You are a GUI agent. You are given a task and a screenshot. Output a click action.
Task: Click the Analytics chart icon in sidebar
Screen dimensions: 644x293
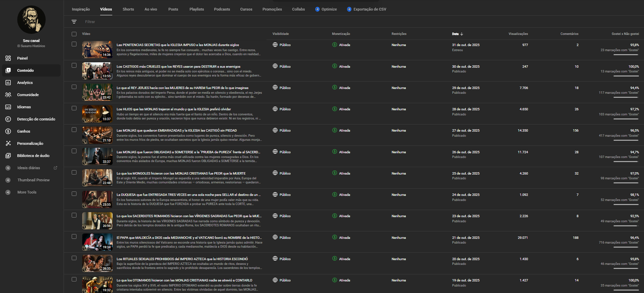point(8,83)
